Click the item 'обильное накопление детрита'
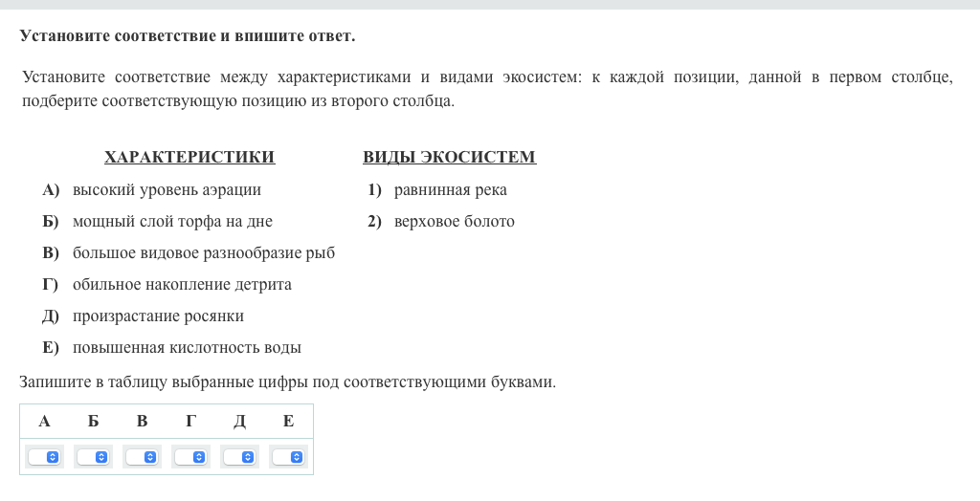980x501 pixels. [x=182, y=285]
